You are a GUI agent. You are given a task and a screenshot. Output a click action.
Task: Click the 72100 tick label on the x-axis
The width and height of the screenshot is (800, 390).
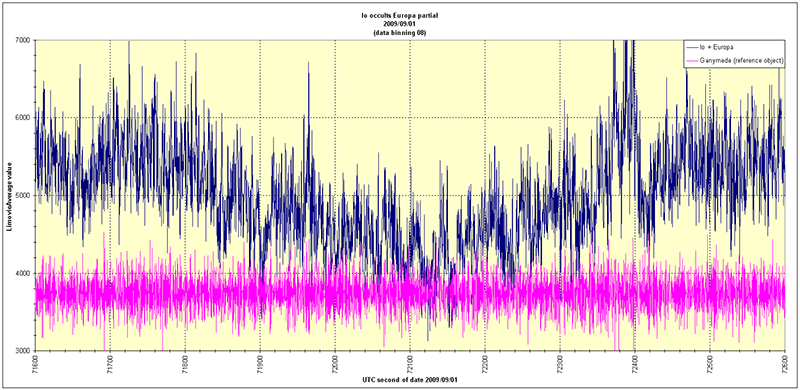pos(410,363)
